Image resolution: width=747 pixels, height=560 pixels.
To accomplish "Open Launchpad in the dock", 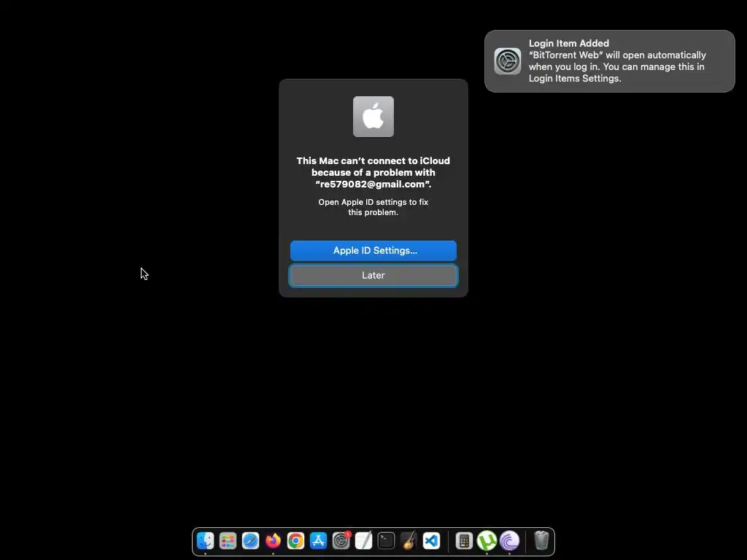I will click(x=228, y=540).
